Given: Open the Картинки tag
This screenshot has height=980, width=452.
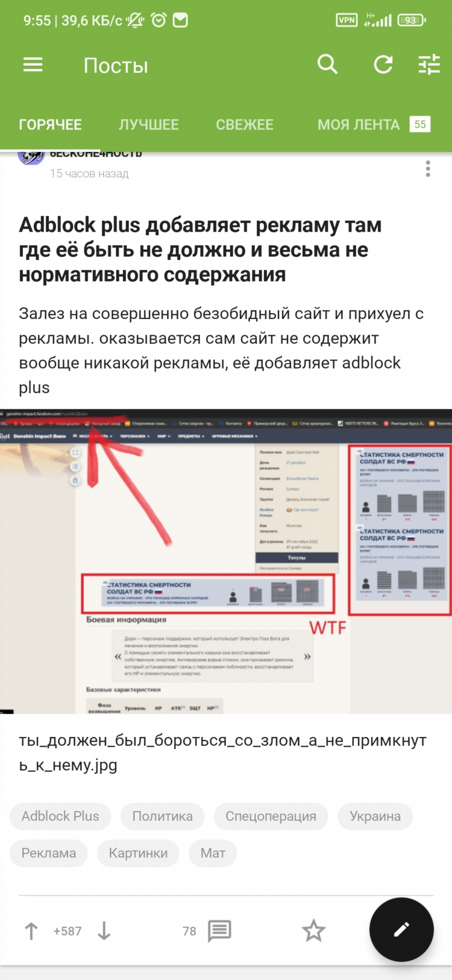Looking at the screenshot, I should 138,853.
